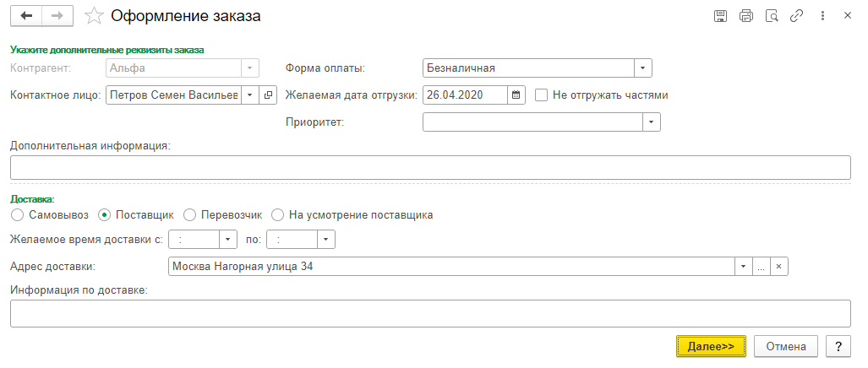Open calendar for desired shipment date
This screenshot has width=868, height=368.
(x=517, y=95)
